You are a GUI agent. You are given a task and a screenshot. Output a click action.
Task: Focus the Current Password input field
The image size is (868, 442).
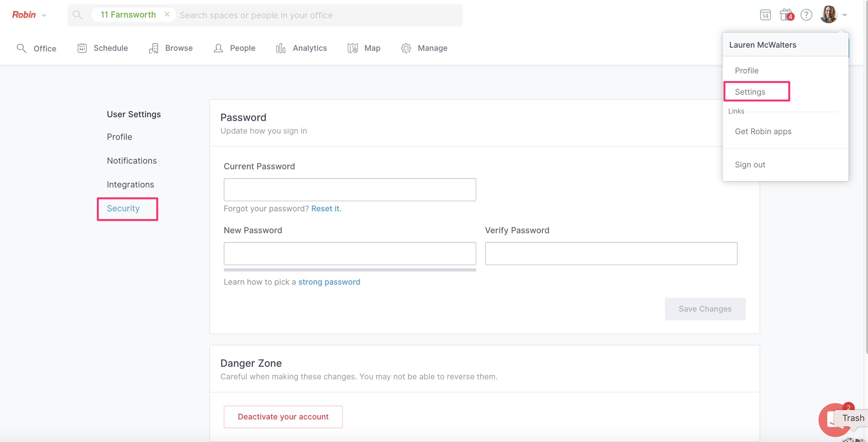pos(350,189)
